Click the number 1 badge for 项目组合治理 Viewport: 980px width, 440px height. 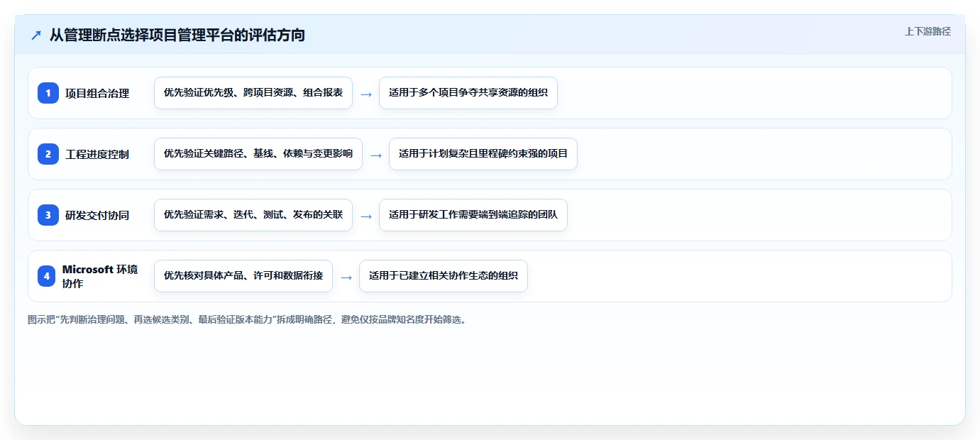coord(48,93)
